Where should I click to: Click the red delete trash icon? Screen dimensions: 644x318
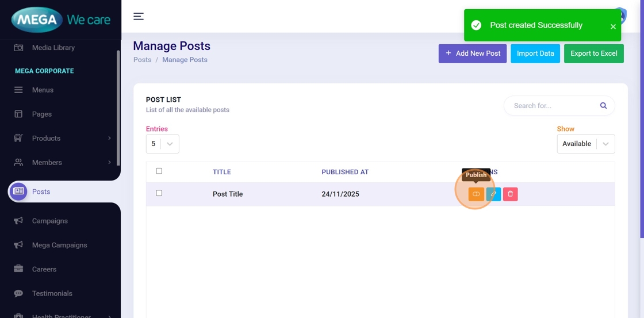pos(510,194)
